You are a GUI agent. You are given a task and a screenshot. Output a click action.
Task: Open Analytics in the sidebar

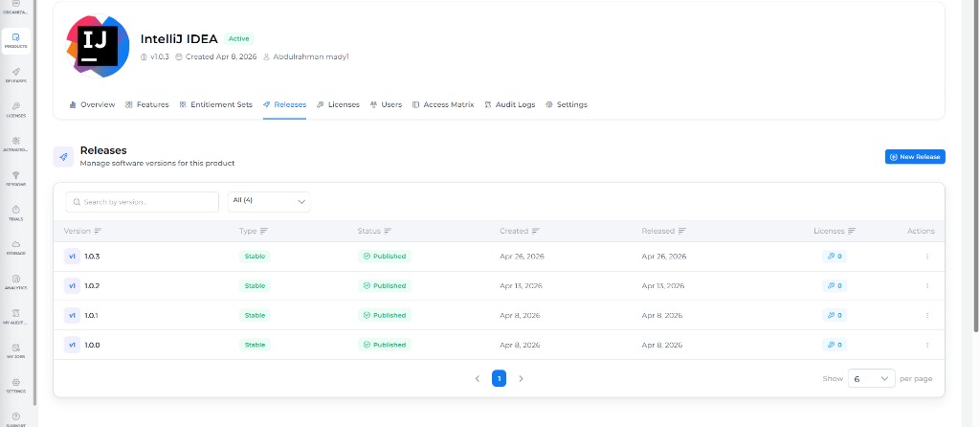(15, 282)
